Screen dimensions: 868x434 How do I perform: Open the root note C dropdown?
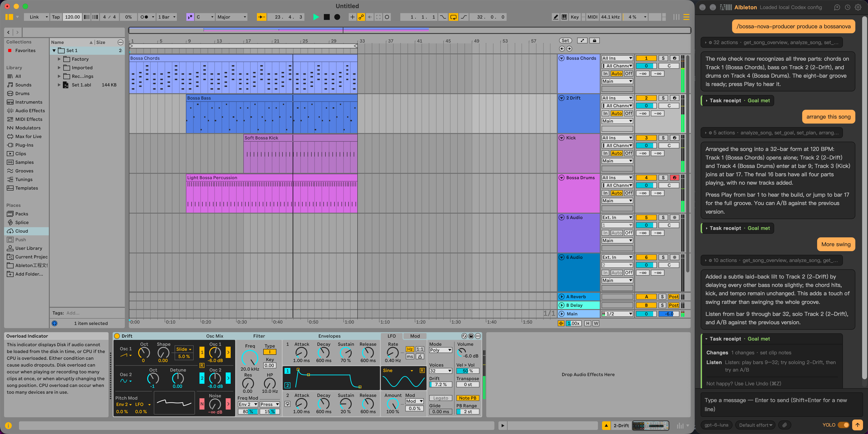[205, 17]
